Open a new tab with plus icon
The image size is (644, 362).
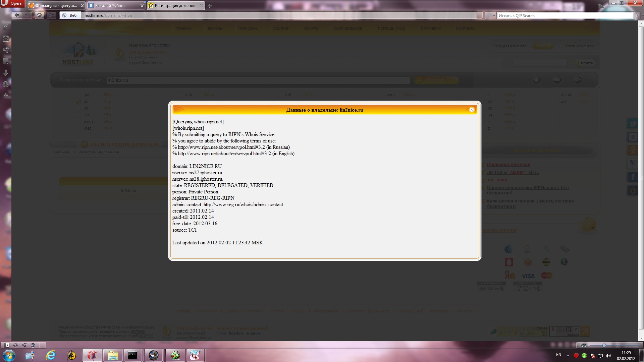[210, 6]
